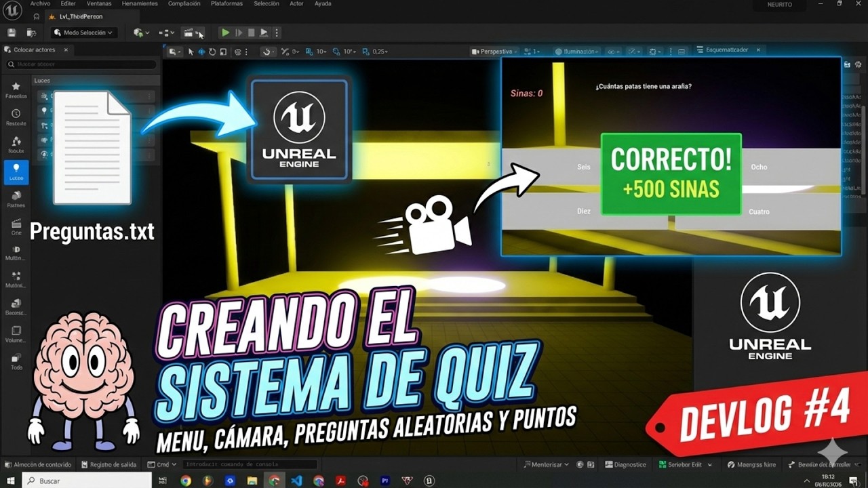The height and width of the screenshot is (488, 868).
Task: Click Diagnostics in the status bar
Action: coord(625,464)
